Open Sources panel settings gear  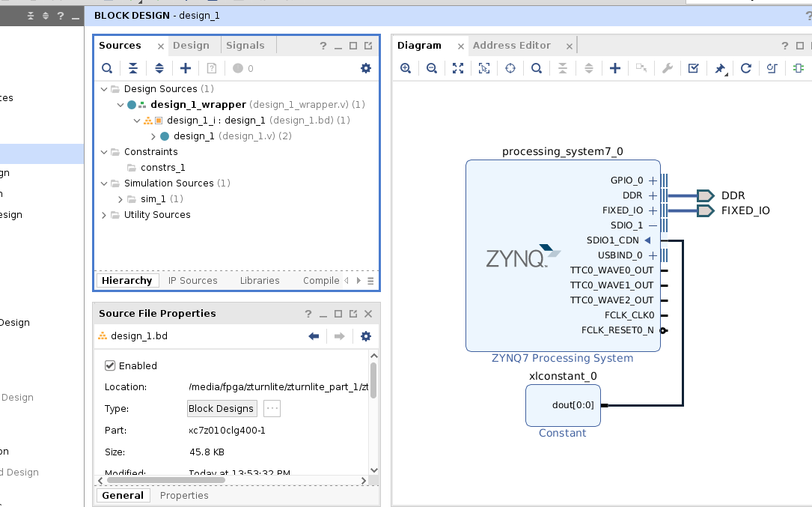(366, 68)
